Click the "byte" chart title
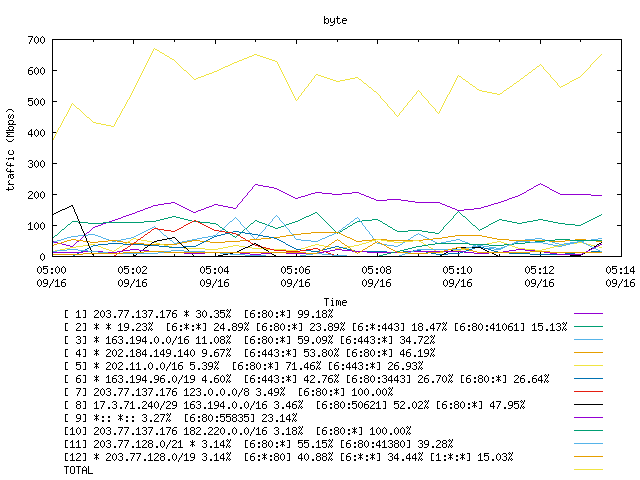This screenshot has width=640, height=480. coord(335,20)
